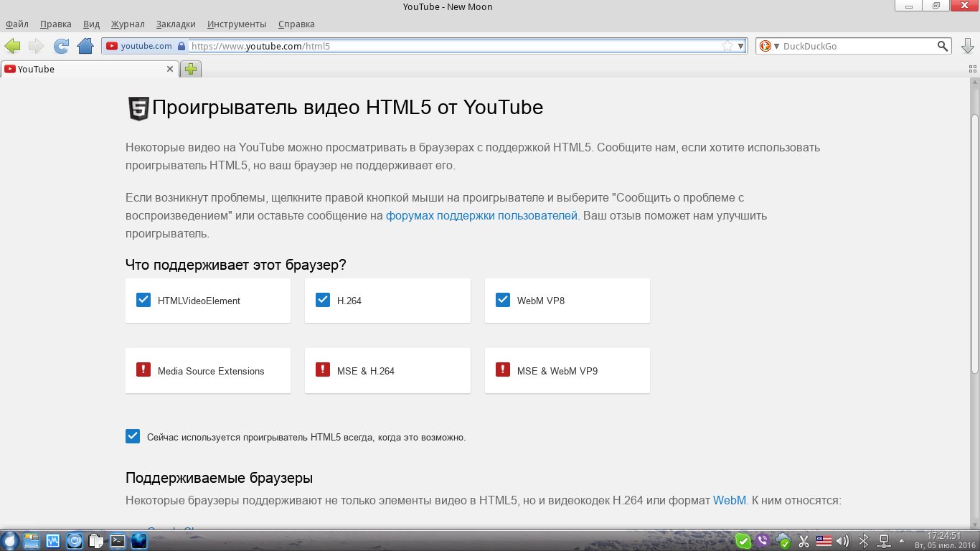The width and height of the screenshot is (980, 551).
Task: Open the Файл menu
Action: click(x=17, y=24)
